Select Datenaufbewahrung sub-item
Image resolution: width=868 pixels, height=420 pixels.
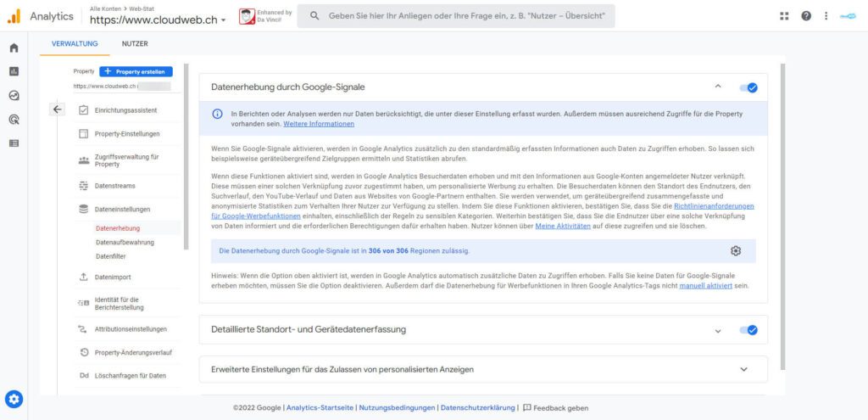pyautogui.click(x=125, y=242)
